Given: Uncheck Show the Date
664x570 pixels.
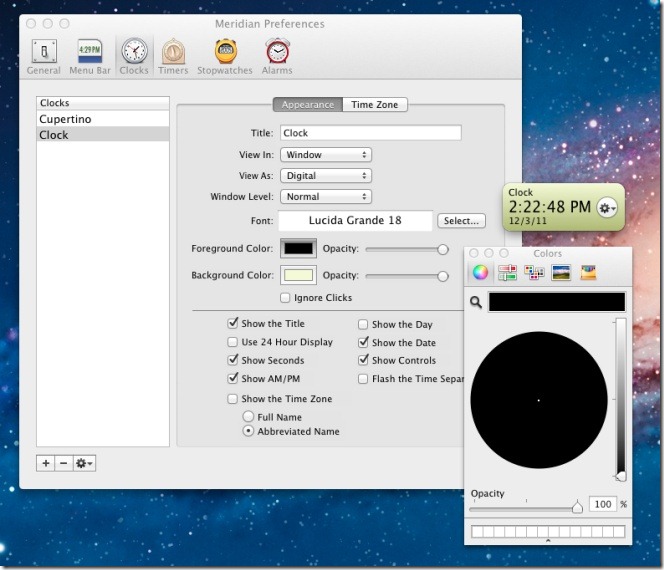Looking at the screenshot, I should pyautogui.click(x=363, y=342).
